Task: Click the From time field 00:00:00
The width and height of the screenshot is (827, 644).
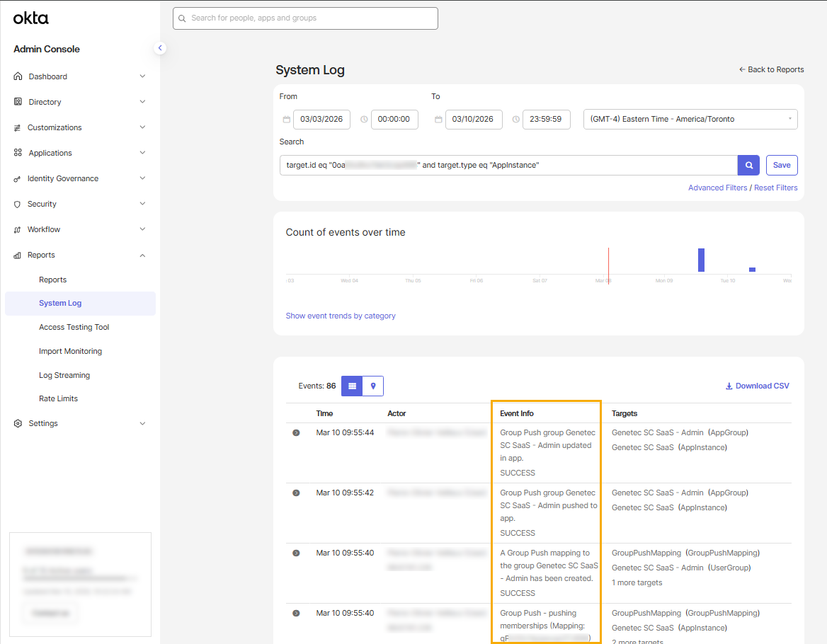Action: click(x=394, y=119)
